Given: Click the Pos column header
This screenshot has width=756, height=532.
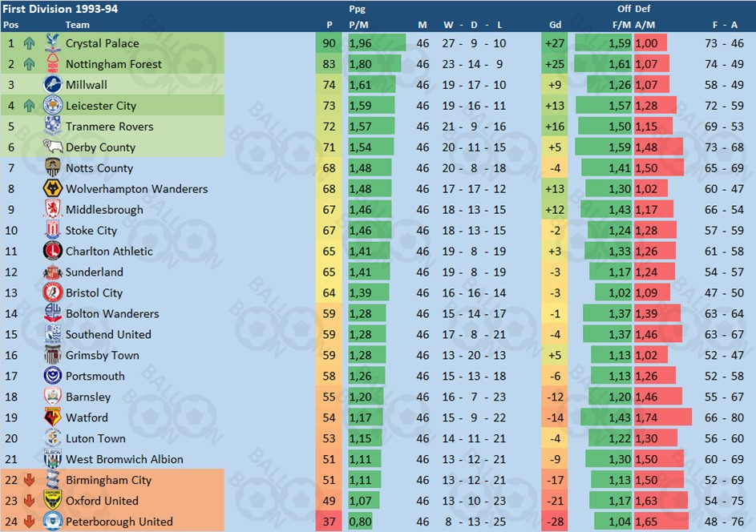Looking at the screenshot, I should pyautogui.click(x=10, y=25).
